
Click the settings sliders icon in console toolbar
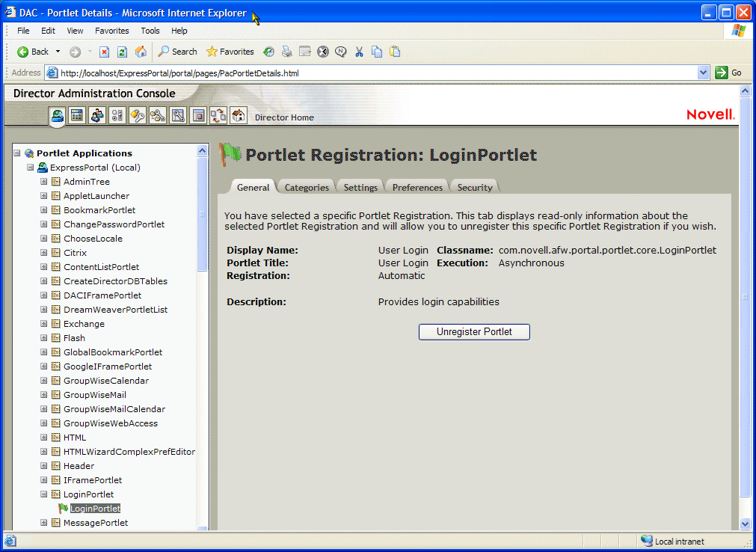point(117,115)
